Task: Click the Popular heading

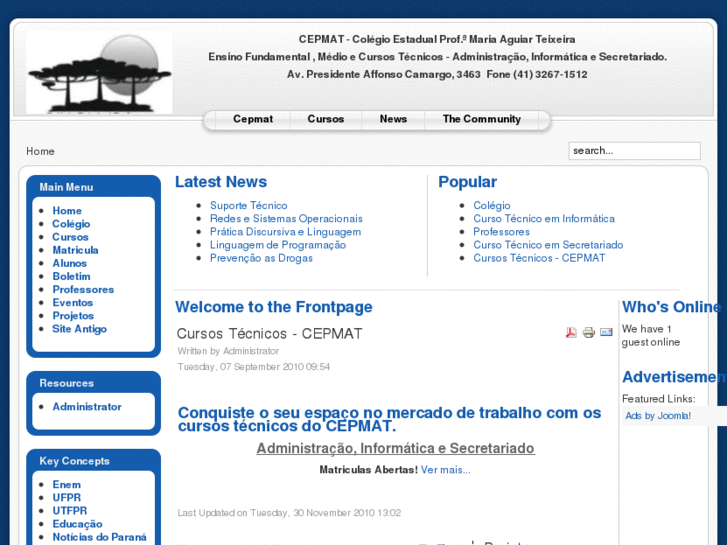Action: pos(467,182)
